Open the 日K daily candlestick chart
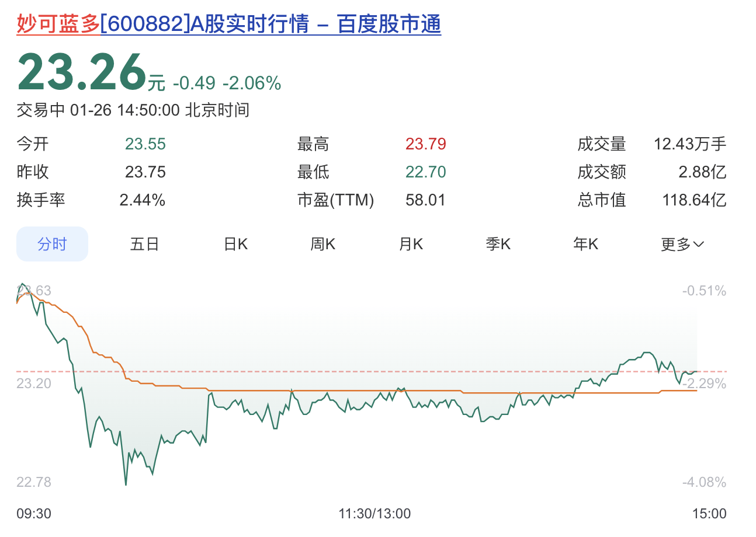This screenshot has width=756, height=537. click(x=234, y=244)
